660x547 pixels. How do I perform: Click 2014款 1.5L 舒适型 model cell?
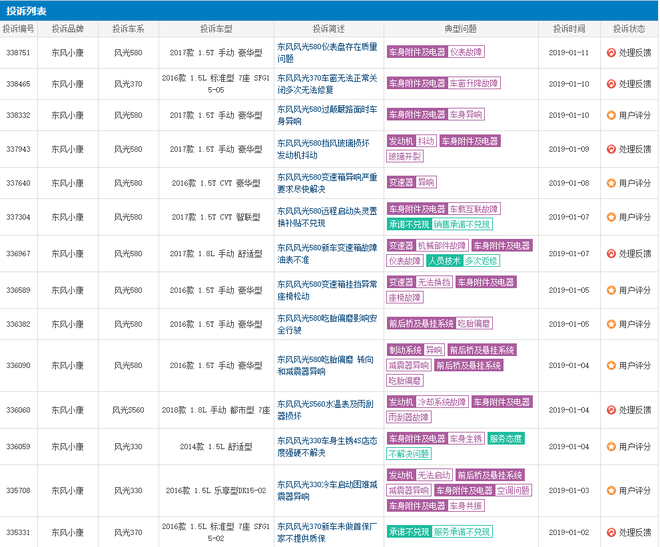click(216, 446)
